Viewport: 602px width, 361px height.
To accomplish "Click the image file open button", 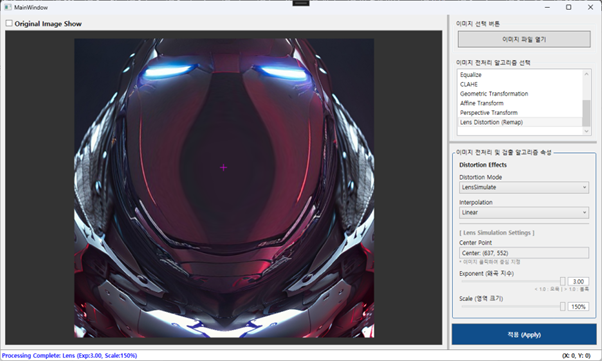I will coord(524,39).
